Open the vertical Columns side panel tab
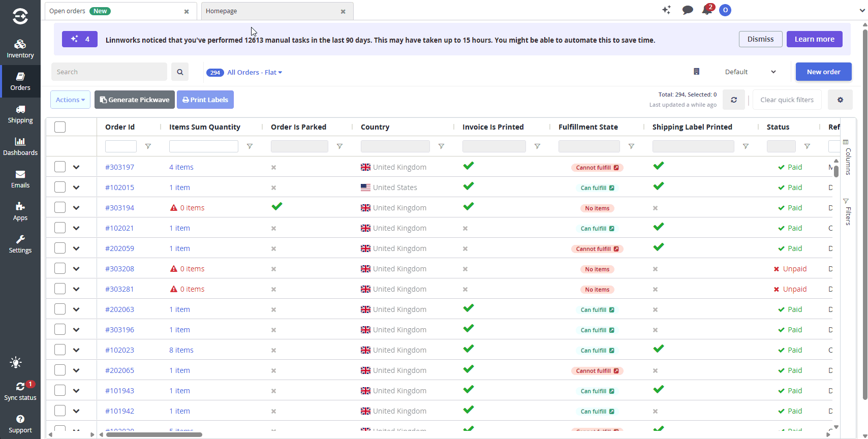The image size is (868, 439). [847, 157]
